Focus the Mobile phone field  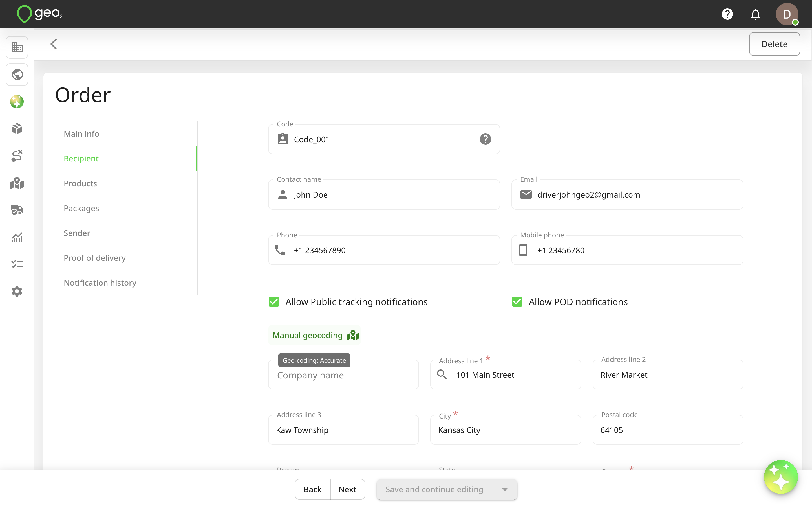coord(627,250)
